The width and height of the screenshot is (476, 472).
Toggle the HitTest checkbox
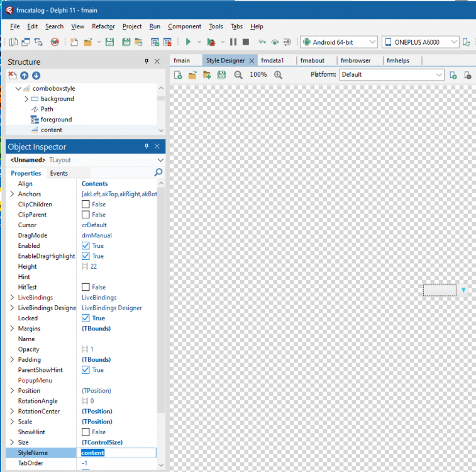coord(86,287)
